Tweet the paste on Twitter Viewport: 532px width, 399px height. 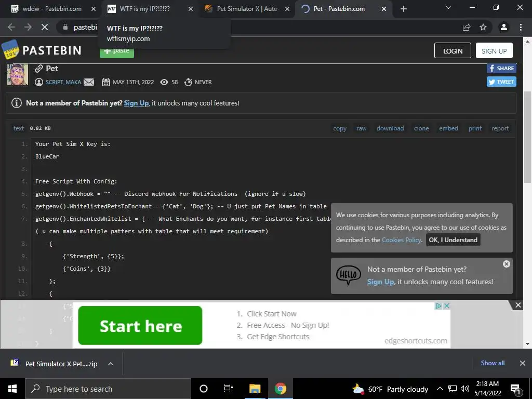[501, 82]
